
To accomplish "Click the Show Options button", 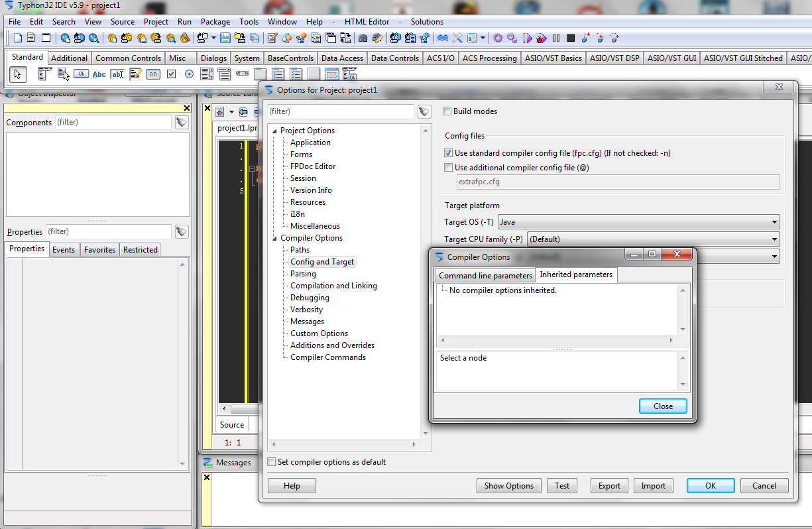I will [508, 486].
